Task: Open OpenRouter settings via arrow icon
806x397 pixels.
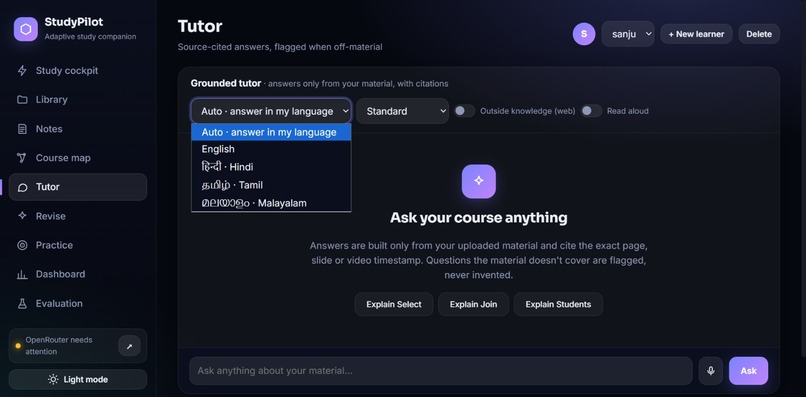Action: [x=129, y=346]
